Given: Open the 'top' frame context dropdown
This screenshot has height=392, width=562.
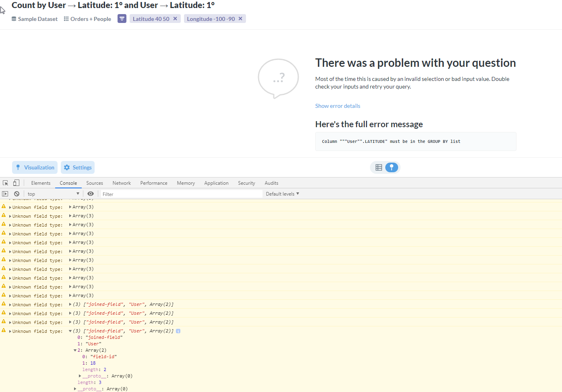Looking at the screenshot, I should [52, 194].
